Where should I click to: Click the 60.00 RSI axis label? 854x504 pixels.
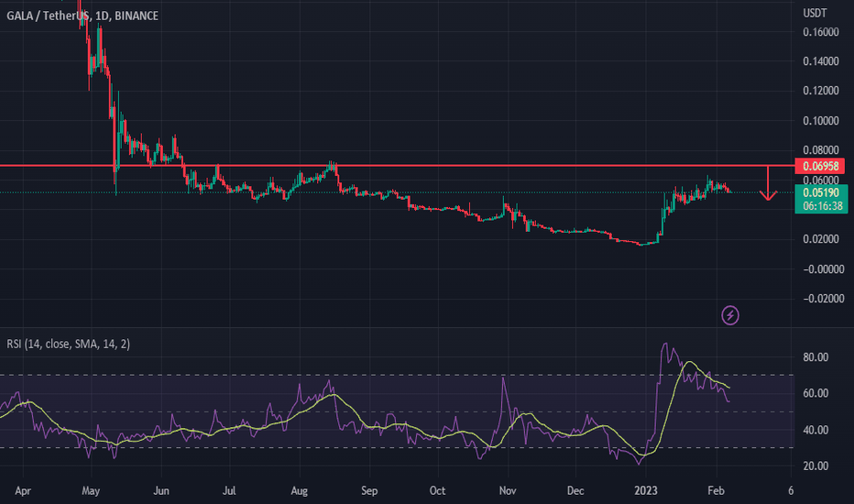pos(816,393)
